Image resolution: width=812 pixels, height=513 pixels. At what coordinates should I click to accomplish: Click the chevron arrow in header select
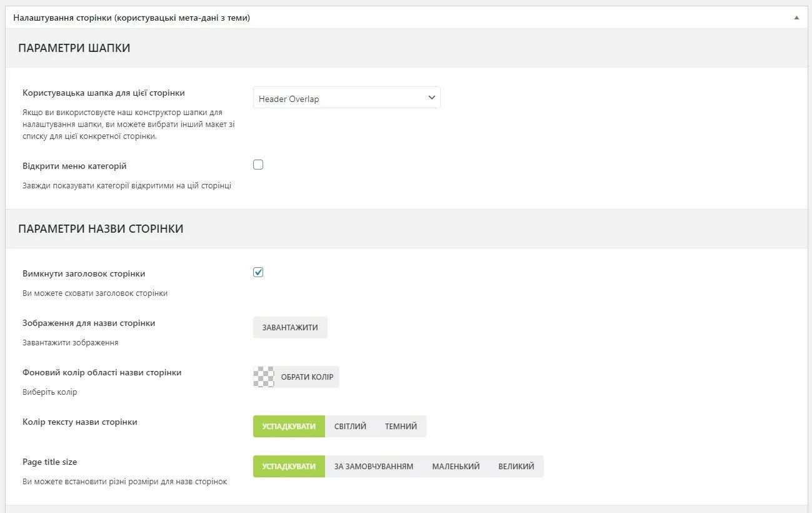point(431,98)
